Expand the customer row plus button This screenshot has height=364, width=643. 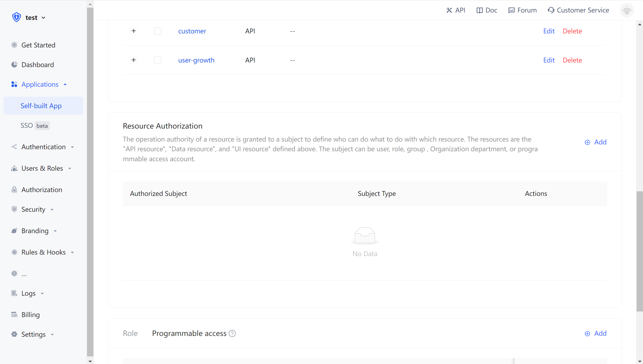pos(134,31)
